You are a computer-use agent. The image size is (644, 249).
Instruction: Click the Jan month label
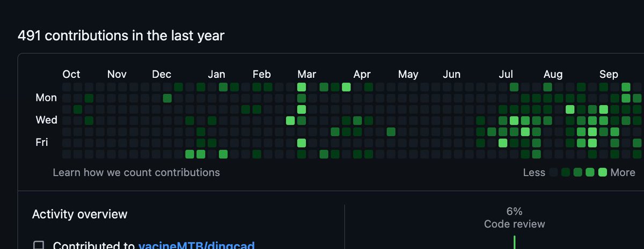(x=217, y=74)
